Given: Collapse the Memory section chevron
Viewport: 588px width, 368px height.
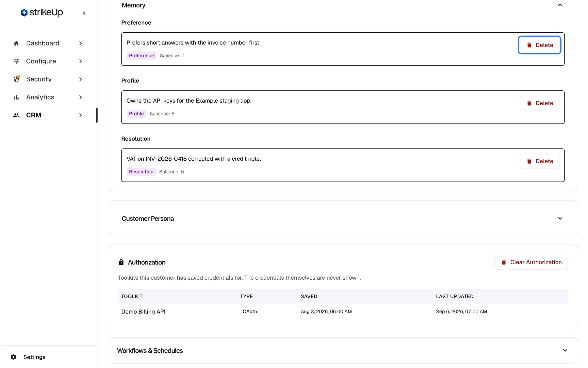Looking at the screenshot, I should click(560, 5).
